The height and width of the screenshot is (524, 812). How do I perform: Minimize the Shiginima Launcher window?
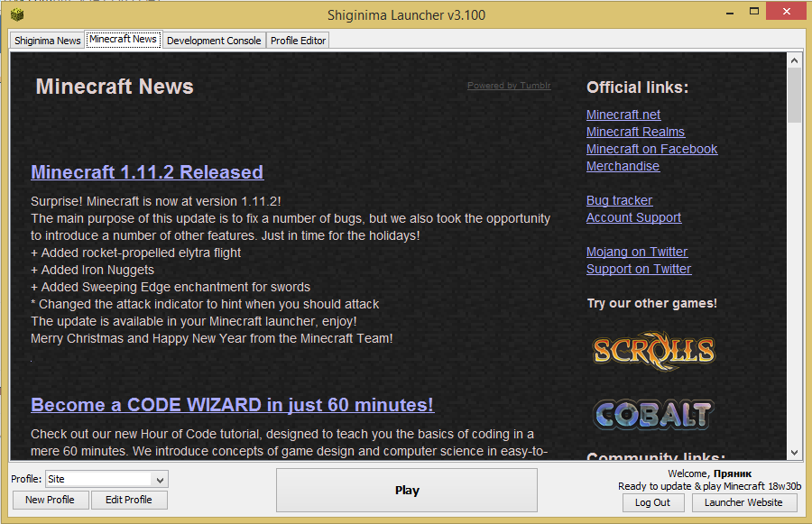[x=730, y=13]
